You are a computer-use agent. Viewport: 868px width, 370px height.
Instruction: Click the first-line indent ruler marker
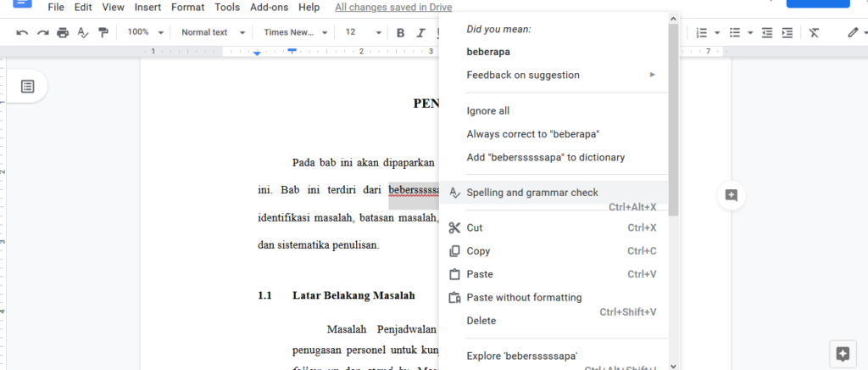[292, 51]
